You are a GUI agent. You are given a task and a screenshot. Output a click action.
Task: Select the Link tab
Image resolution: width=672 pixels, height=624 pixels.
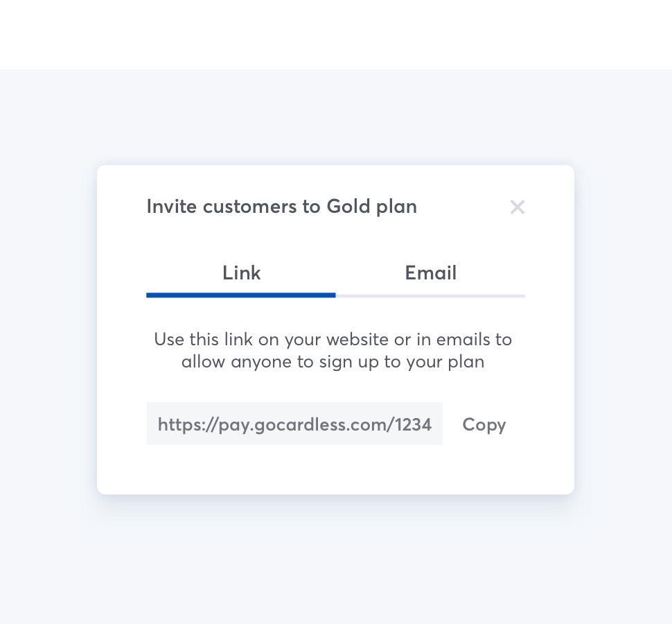[x=241, y=272]
